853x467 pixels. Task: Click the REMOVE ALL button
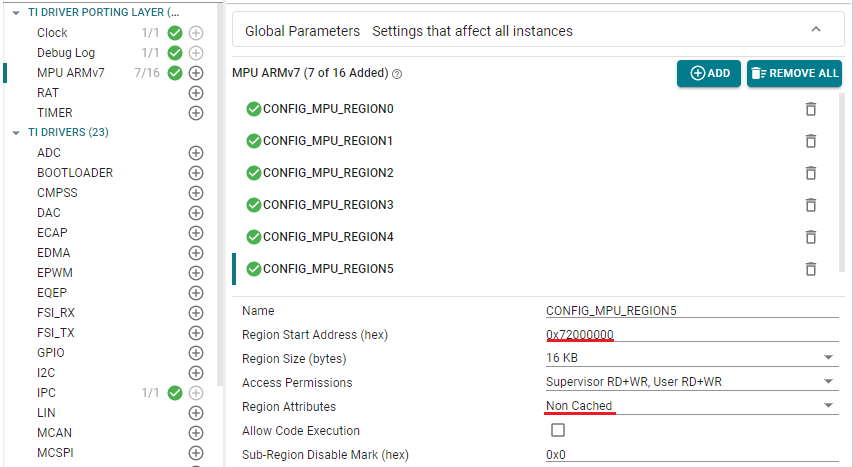tap(794, 73)
